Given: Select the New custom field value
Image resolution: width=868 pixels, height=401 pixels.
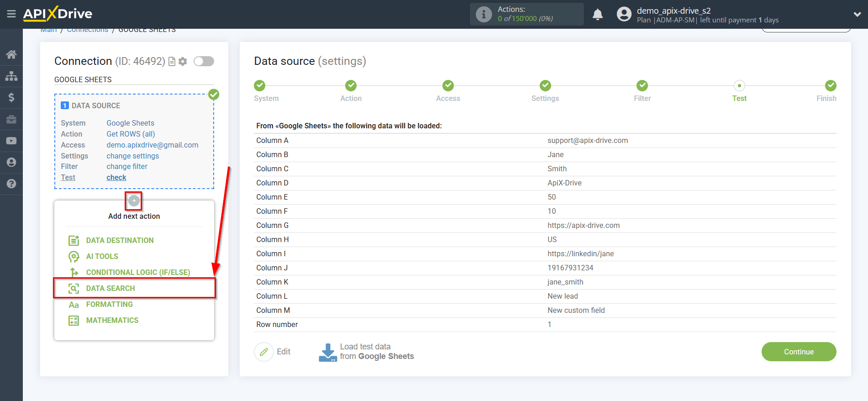Looking at the screenshot, I should pos(576,311).
